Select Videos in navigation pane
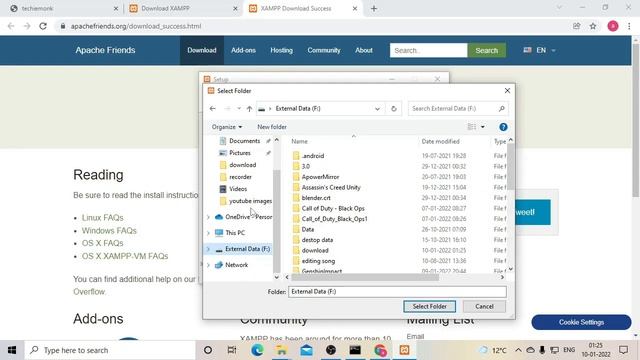The height and width of the screenshot is (360, 640). pyautogui.click(x=238, y=189)
